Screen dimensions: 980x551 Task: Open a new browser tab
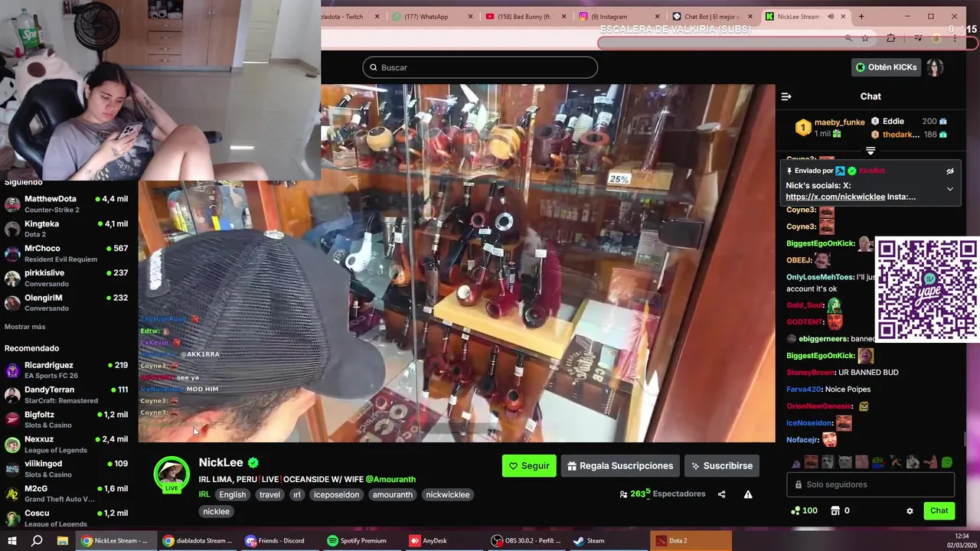pyautogui.click(x=861, y=17)
